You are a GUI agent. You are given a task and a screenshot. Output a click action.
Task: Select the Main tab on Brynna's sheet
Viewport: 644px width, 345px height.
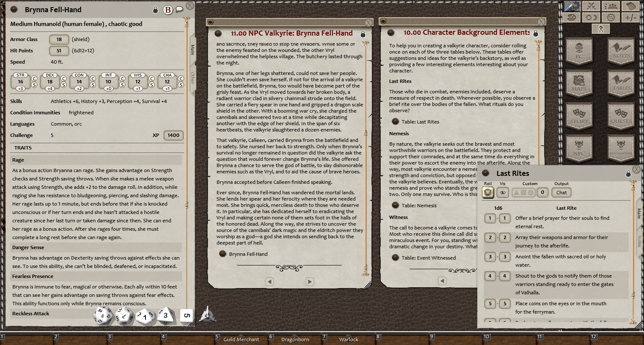click(x=192, y=49)
